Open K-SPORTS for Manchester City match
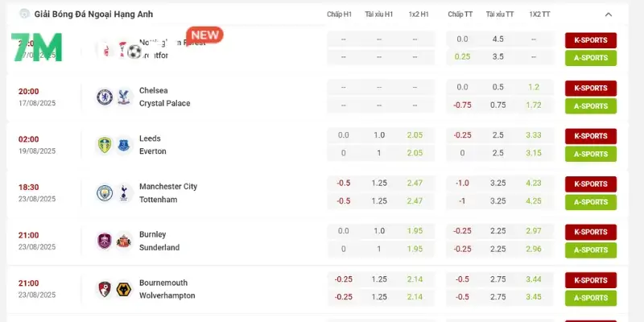The width and height of the screenshot is (644, 322). pyautogui.click(x=590, y=184)
